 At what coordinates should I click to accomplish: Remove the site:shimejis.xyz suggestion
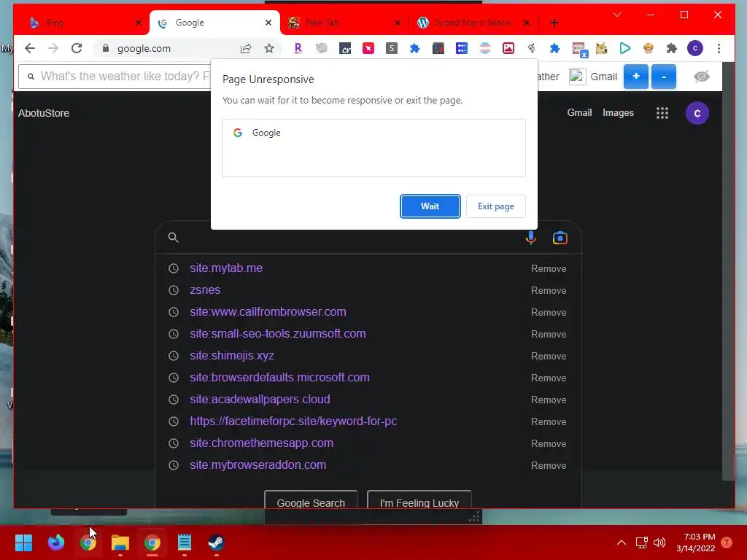tap(549, 356)
